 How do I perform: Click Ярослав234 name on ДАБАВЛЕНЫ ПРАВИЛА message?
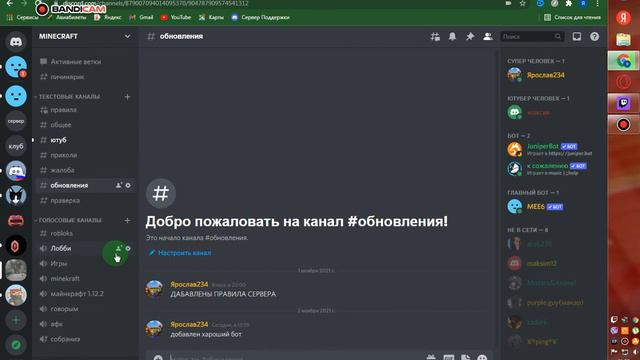tap(189, 284)
